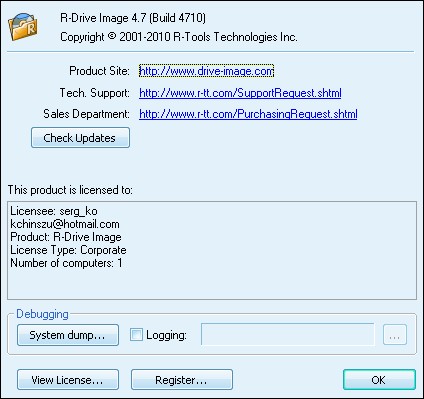424x399 pixels.
Task: Click the browse ellipsis button beside Logging
Action: [x=395, y=334]
